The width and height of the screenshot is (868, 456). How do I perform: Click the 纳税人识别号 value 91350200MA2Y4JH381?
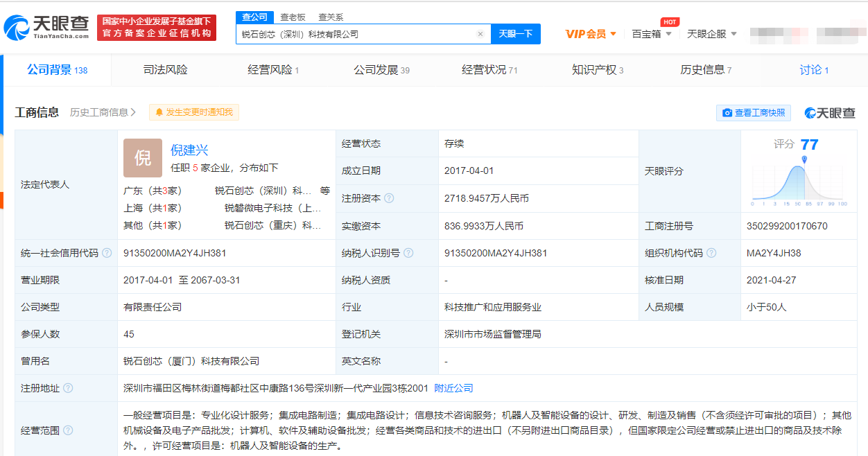point(496,253)
